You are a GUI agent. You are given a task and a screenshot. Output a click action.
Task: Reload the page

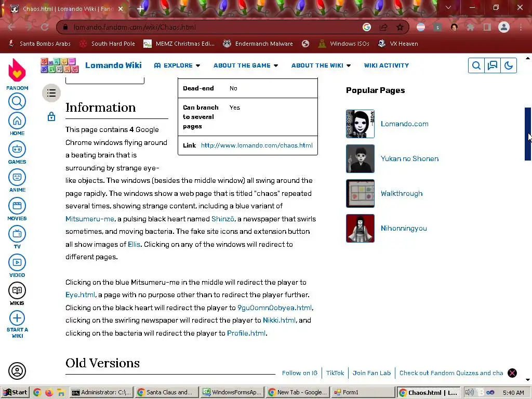45,27
